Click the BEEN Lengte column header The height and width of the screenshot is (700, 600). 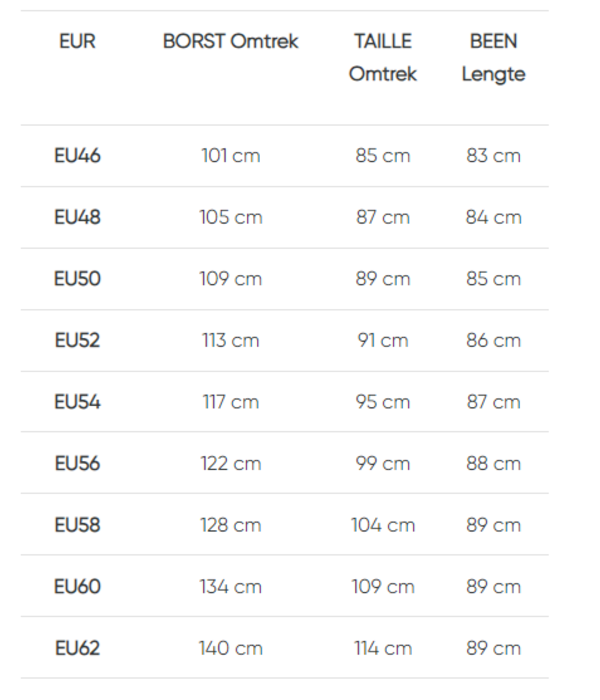tap(493, 58)
